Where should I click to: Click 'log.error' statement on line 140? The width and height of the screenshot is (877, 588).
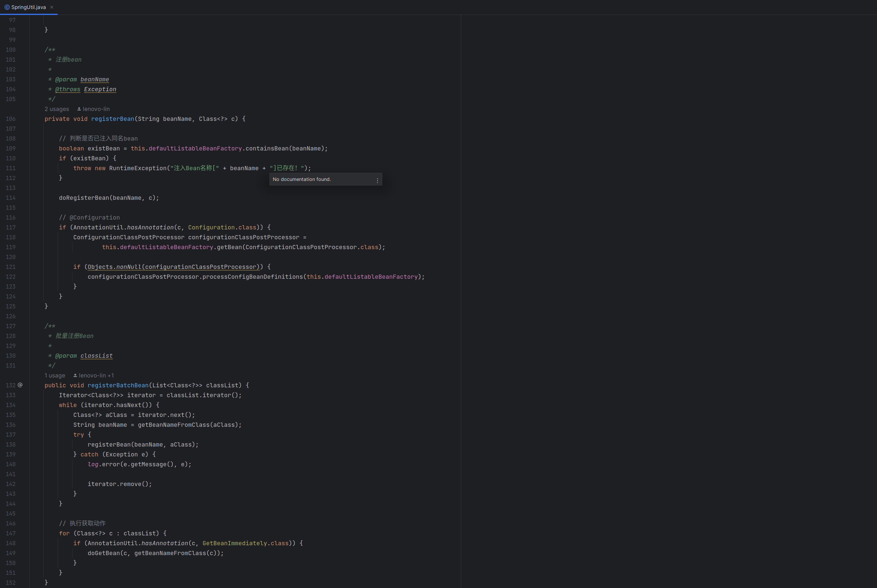pos(139,464)
